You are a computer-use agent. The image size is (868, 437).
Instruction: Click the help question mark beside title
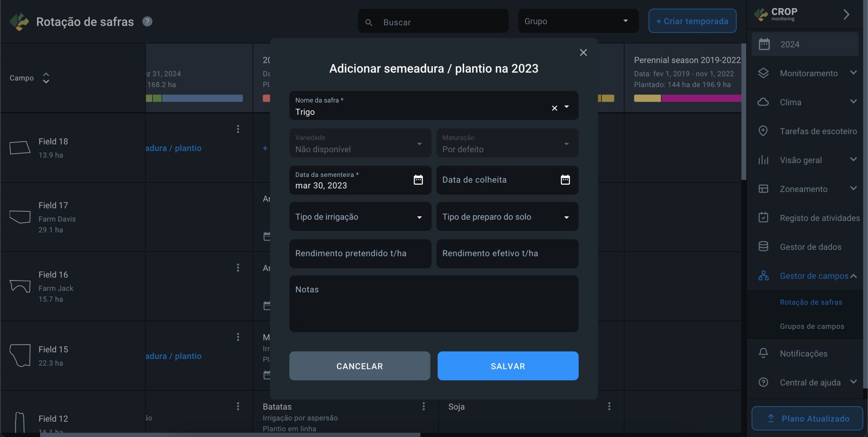coord(147,22)
